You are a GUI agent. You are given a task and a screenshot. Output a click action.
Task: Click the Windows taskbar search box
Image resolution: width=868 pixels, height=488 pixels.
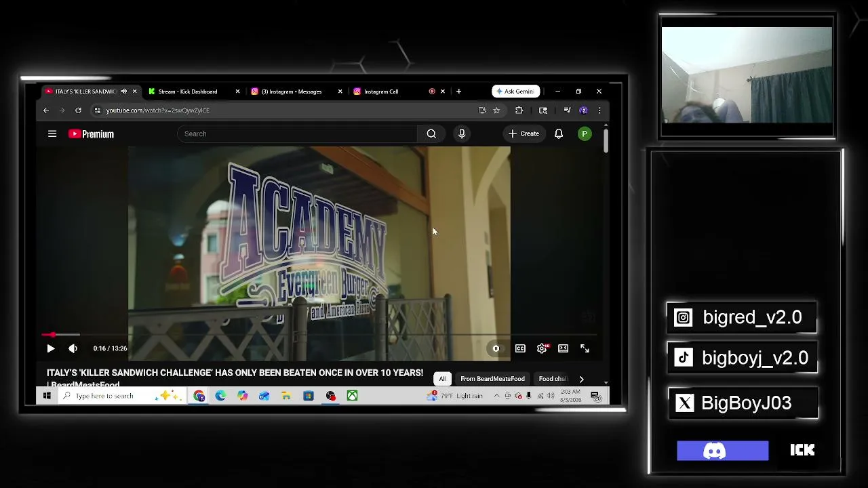(x=121, y=396)
